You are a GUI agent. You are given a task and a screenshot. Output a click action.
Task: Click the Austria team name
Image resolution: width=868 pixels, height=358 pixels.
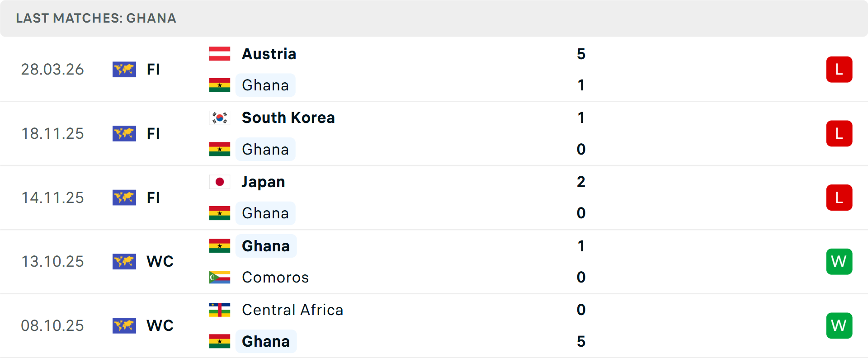point(269,53)
